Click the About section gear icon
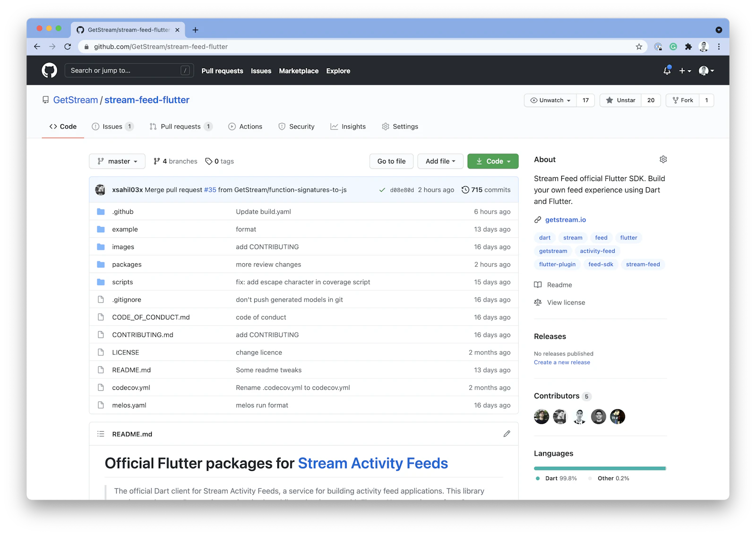Screen dimensions: 756x535 tap(663, 159)
